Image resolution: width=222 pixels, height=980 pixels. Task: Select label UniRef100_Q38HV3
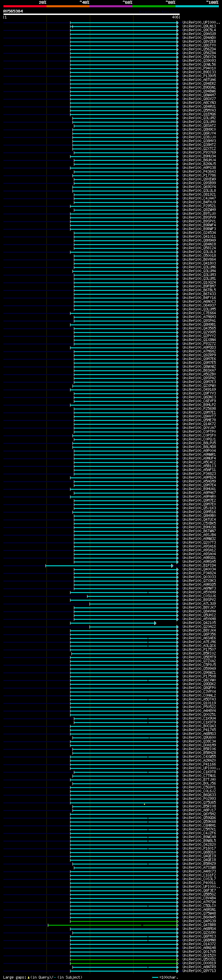(x=199, y=141)
